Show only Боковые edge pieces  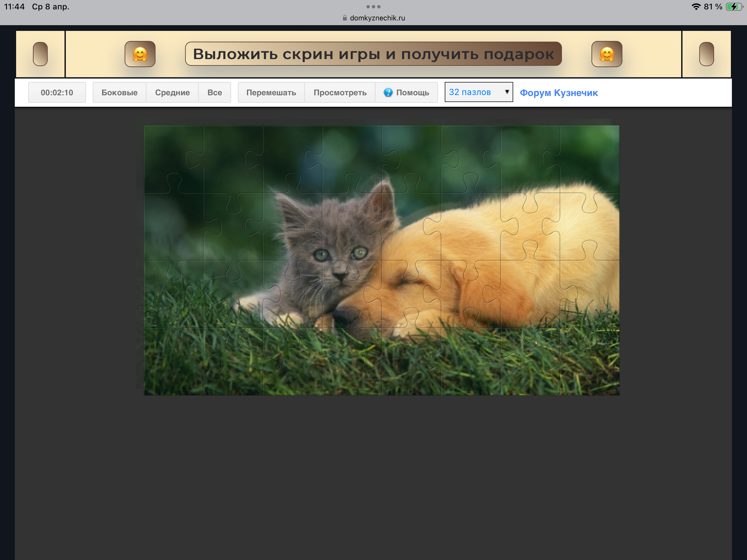[119, 92]
